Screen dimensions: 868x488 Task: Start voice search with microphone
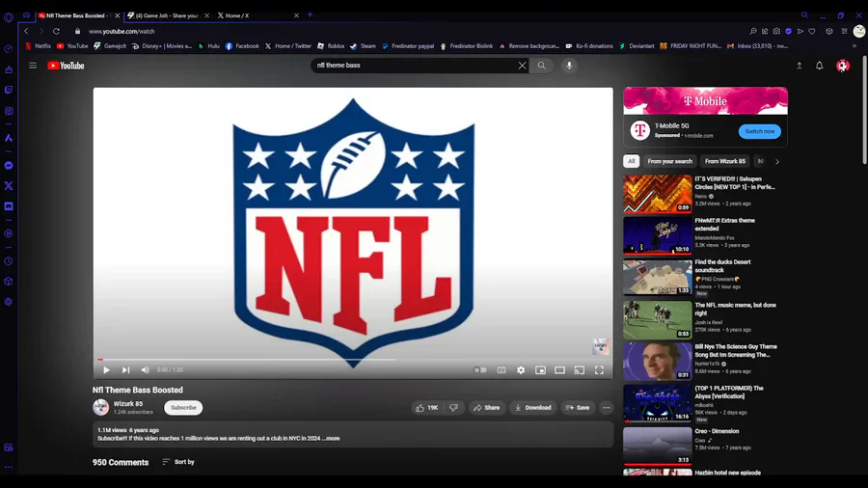click(569, 66)
